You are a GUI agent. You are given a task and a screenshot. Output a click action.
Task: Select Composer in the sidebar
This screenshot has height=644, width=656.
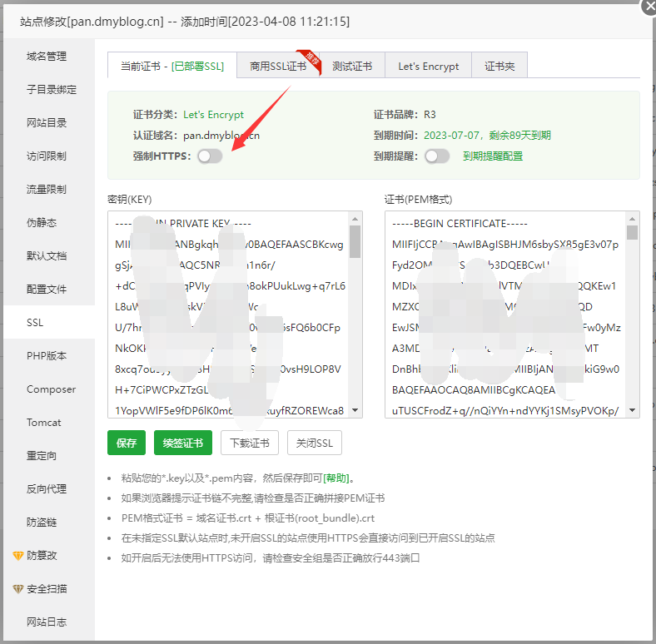(49, 389)
